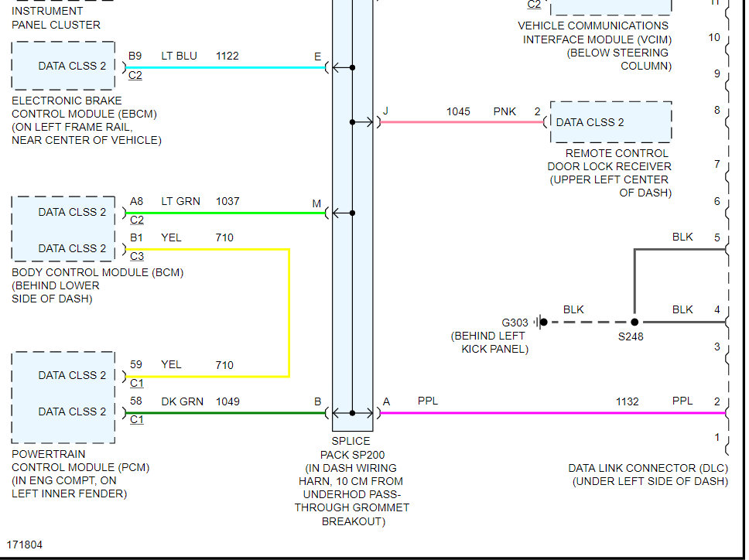Click circuit number 1049
This screenshot has height=560, width=749.
[227, 401]
